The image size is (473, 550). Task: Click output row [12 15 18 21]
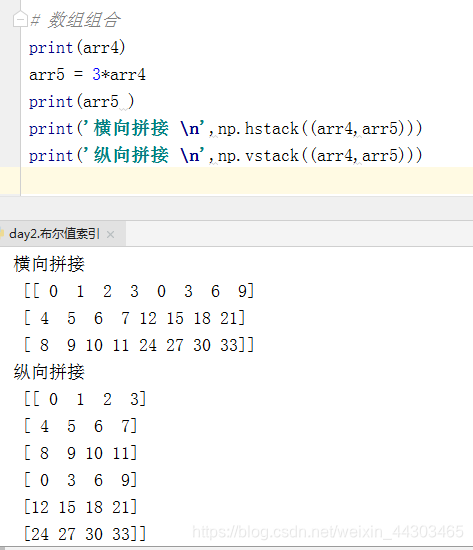(80, 507)
